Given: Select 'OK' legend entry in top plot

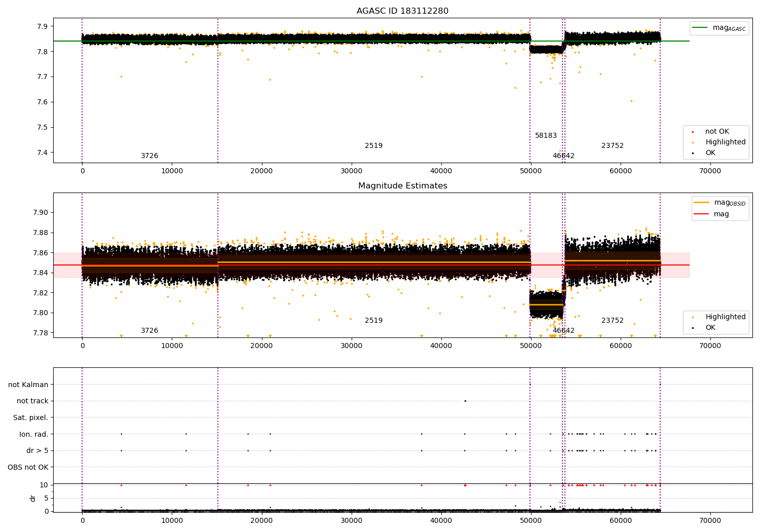Looking at the screenshot, I should pyautogui.click(x=710, y=153).
